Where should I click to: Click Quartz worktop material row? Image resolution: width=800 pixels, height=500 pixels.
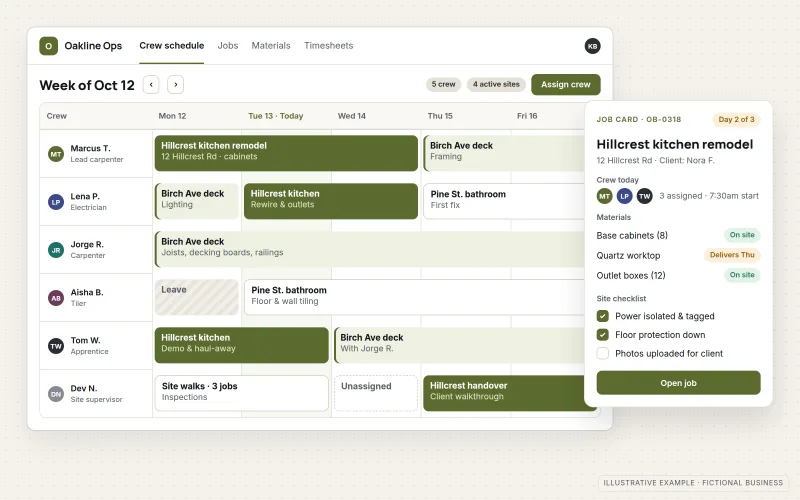678,255
